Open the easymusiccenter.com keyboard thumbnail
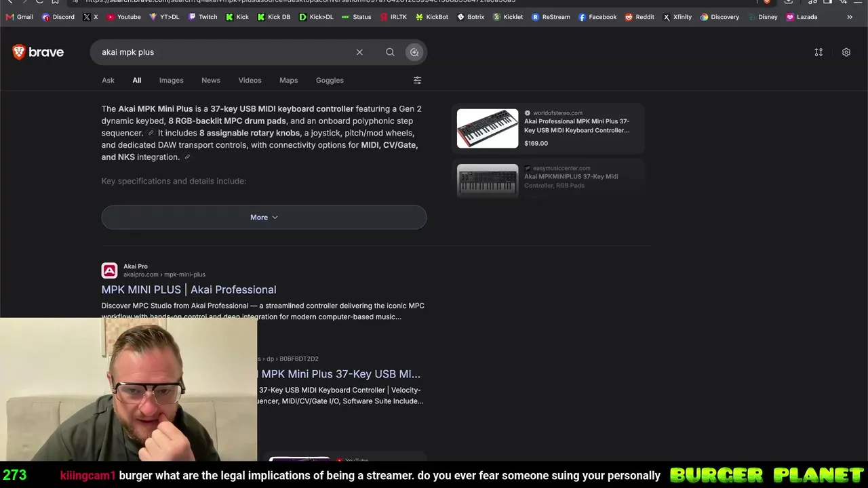The width and height of the screenshot is (868, 488). point(488,180)
